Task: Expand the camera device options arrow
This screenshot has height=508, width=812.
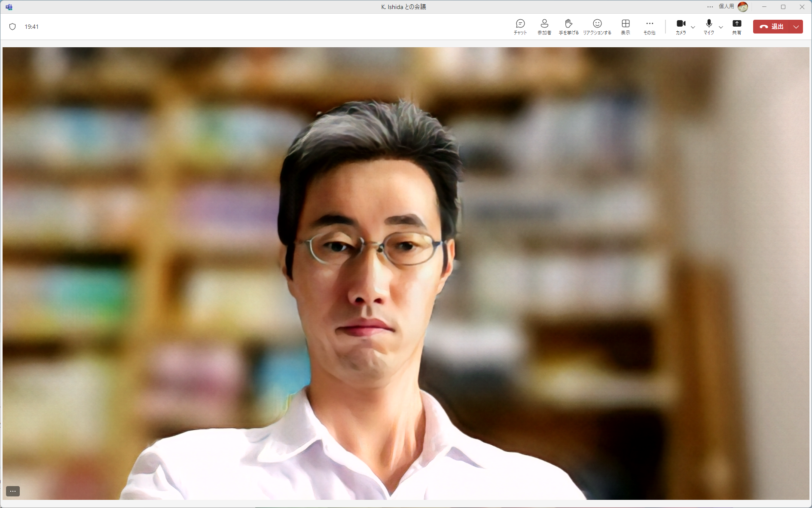Action: point(693,27)
